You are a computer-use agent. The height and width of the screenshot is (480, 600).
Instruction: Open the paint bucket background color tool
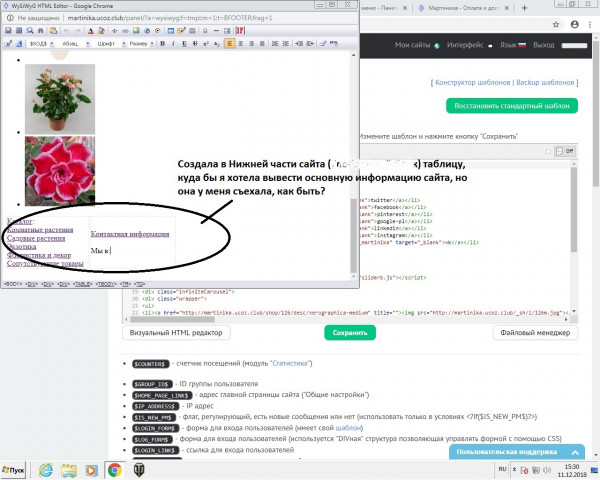click(101, 31)
